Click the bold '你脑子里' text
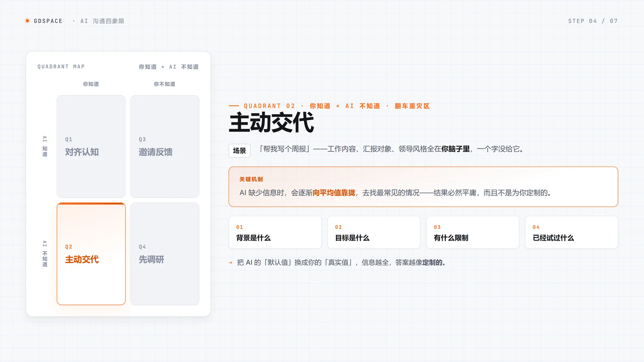 coord(455,149)
